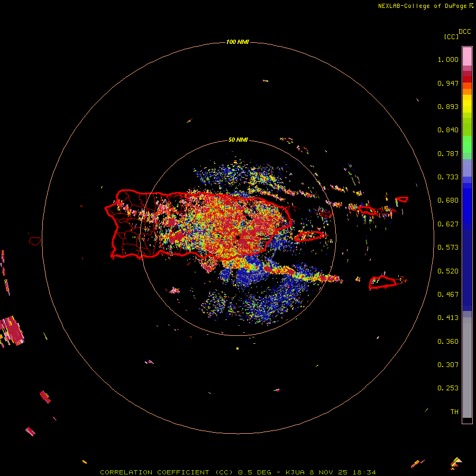Pick the pink segment of the color bar

coord(467,57)
